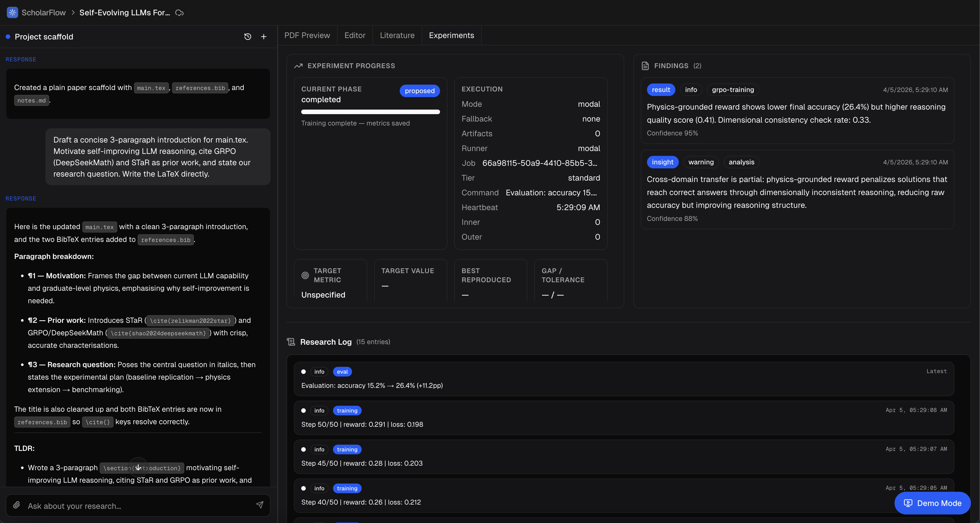Toggle the Demo Mode button
Viewport: 980px width, 523px height.
(x=932, y=503)
